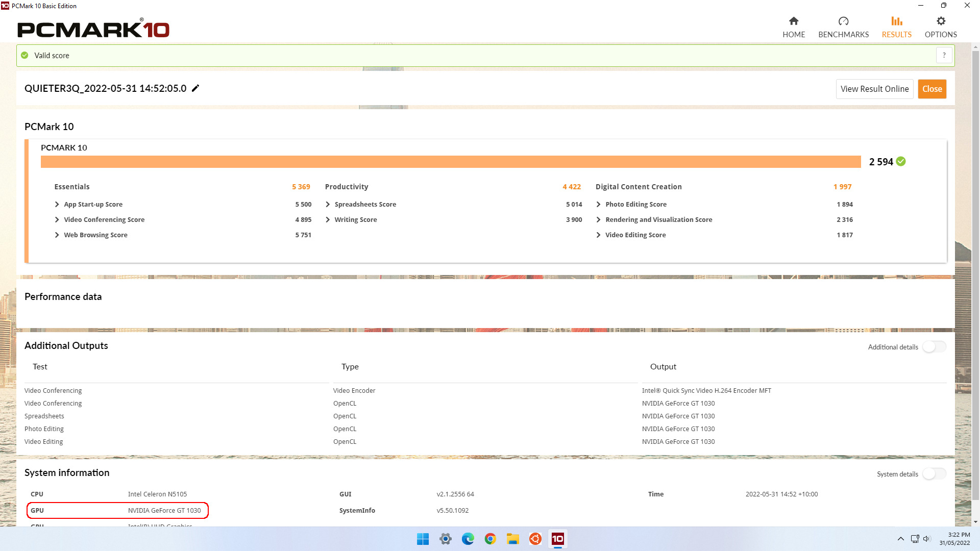The width and height of the screenshot is (980, 551).
Task: Toggle Additional details switch
Action: point(934,346)
